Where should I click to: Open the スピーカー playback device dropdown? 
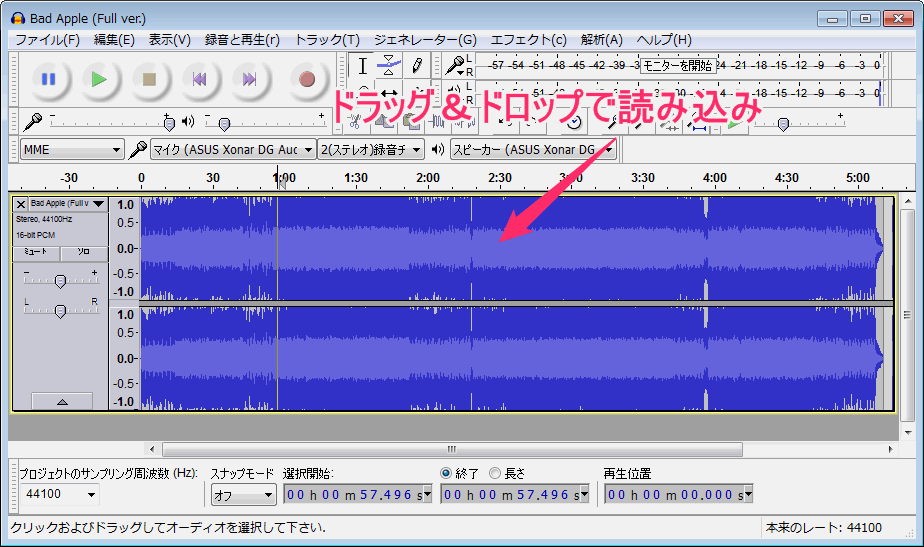pyautogui.click(x=533, y=150)
